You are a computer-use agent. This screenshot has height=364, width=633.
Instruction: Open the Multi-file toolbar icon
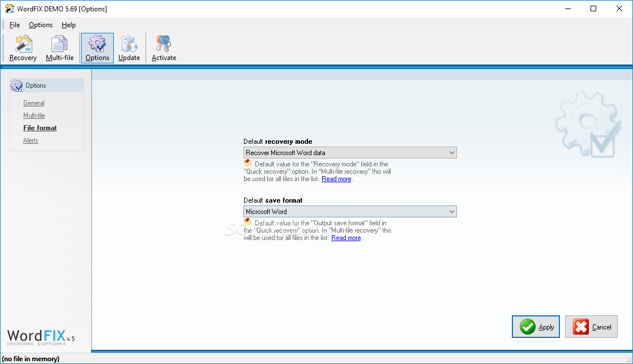60,48
